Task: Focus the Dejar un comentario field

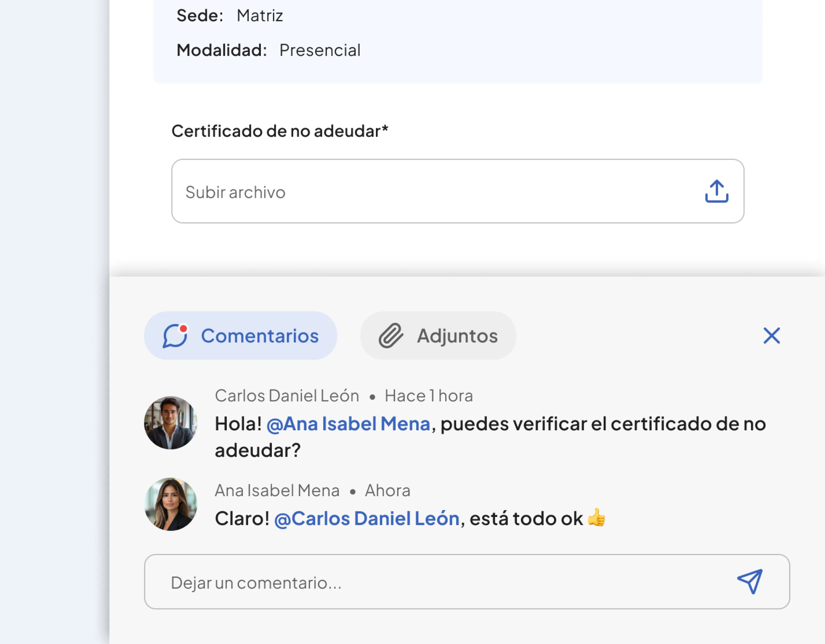Action: pyautogui.click(x=434, y=582)
